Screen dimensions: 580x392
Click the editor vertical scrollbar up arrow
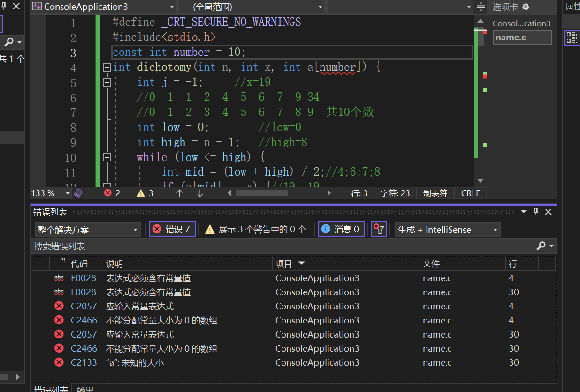(x=480, y=21)
